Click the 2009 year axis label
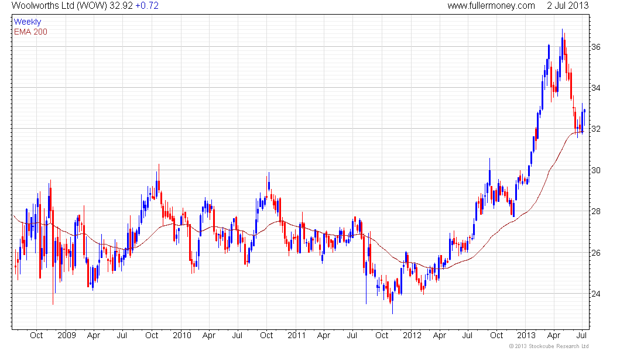 click(67, 336)
